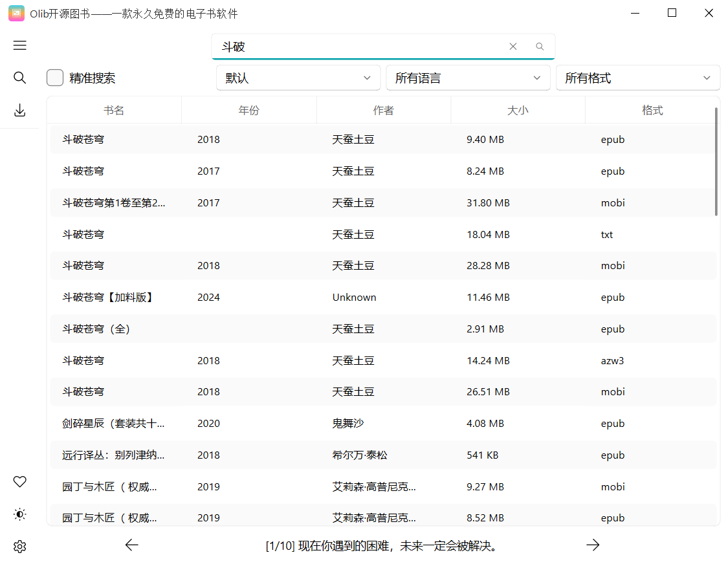Open the settings page
Viewport: 728px width, 566px height.
coord(19,547)
